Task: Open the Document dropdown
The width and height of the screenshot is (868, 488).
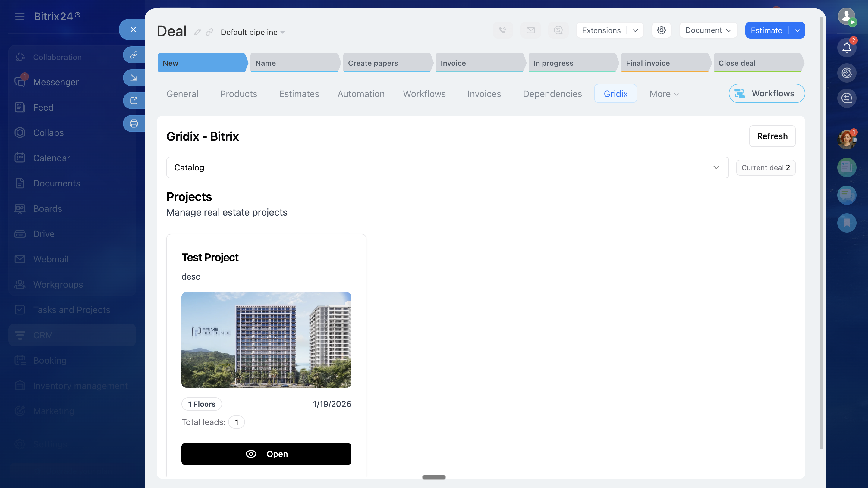Action: pyautogui.click(x=708, y=30)
